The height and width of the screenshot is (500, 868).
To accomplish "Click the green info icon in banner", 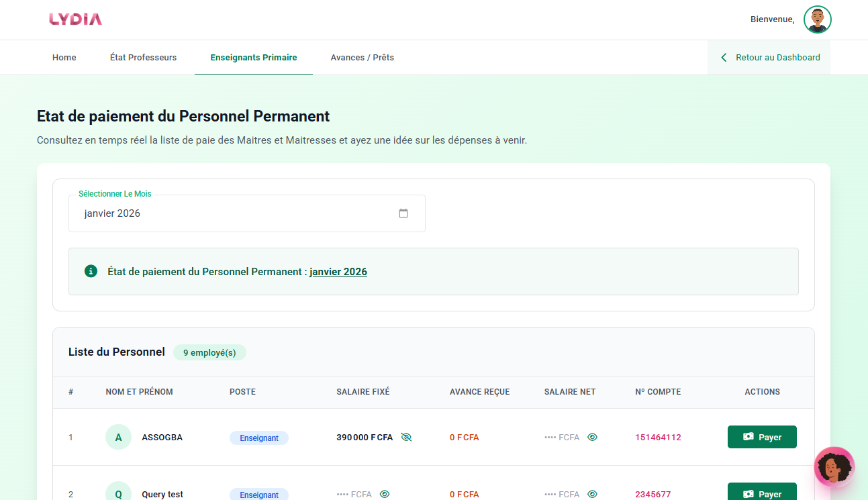I will (x=91, y=271).
